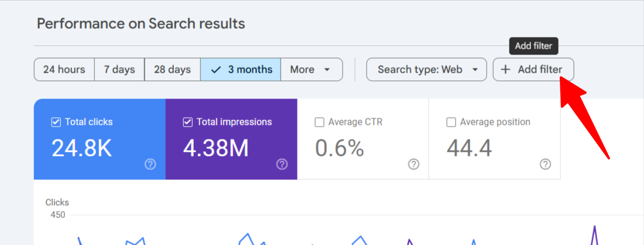Click the 44.4 average position value
The width and height of the screenshot is (644, 245).
469,148
